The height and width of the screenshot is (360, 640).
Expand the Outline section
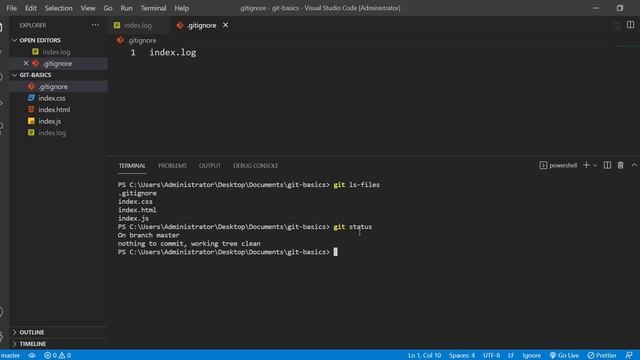(x=31, y=332)
